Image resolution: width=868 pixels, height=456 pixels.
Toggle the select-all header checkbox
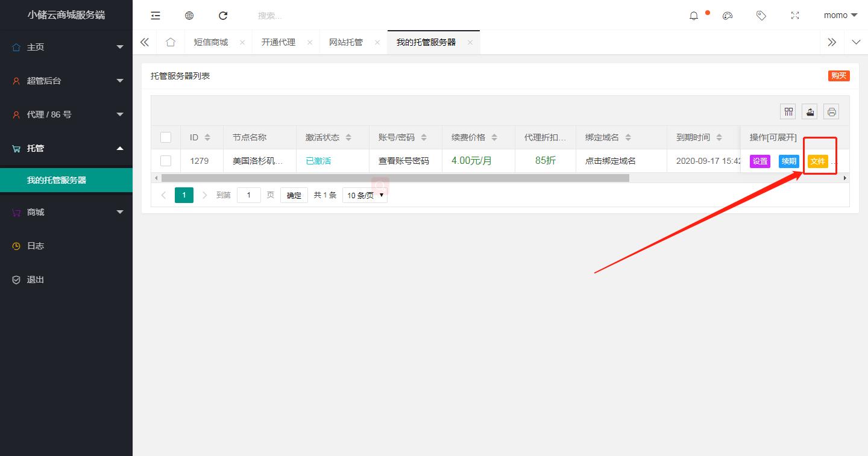pyautogui.click(x=166, y=137)
